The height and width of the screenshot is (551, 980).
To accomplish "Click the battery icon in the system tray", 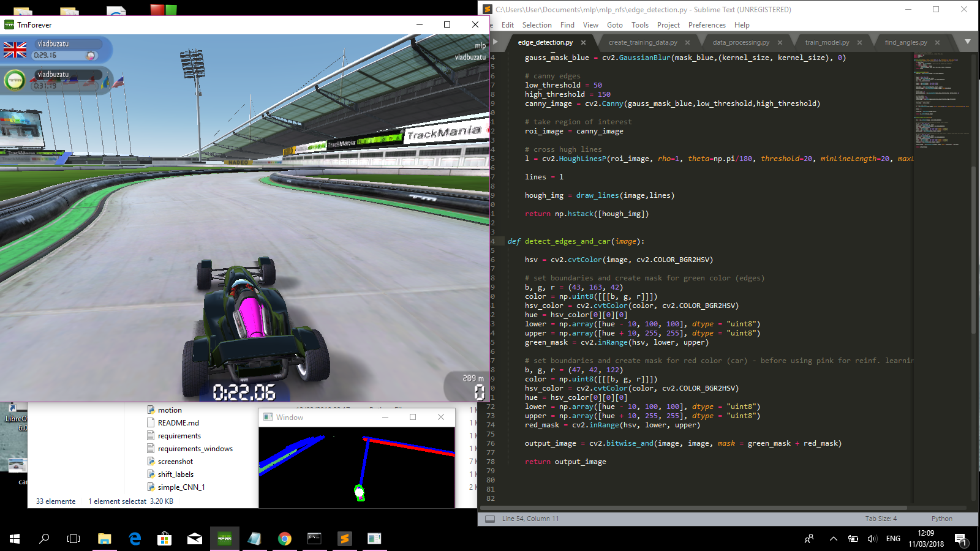I will coord(853,539).
